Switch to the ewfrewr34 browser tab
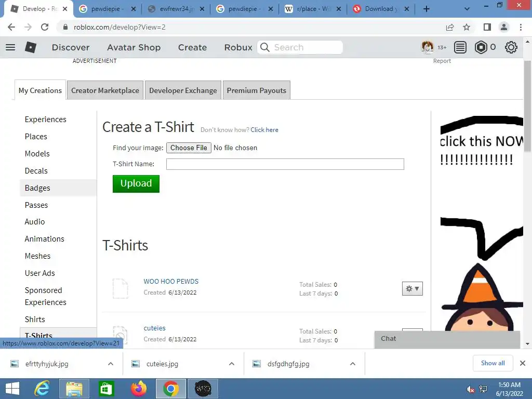Screen dimensions: 532x399 [x=176, y=9]
